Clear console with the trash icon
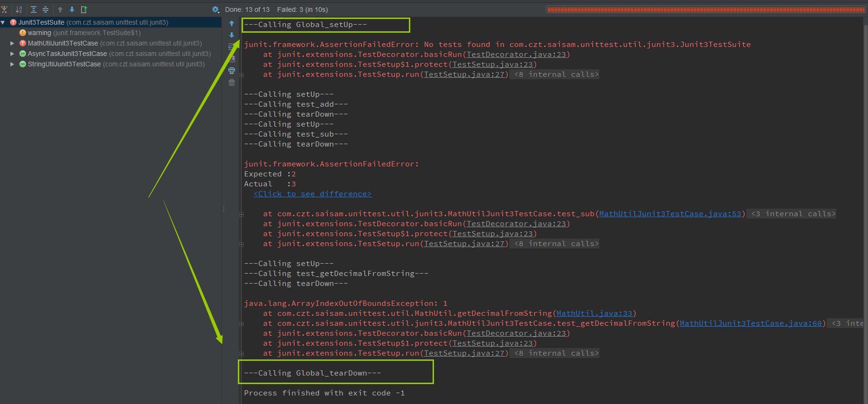This screenshot has height=404, width=868. 232,83
